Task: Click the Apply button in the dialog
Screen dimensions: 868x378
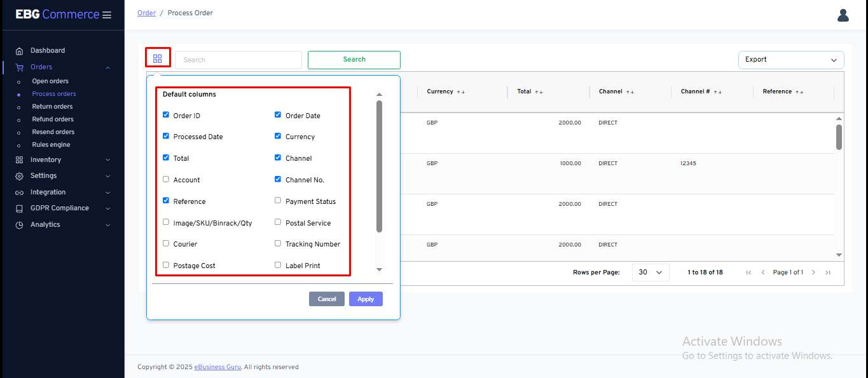Action: [366, 299]
